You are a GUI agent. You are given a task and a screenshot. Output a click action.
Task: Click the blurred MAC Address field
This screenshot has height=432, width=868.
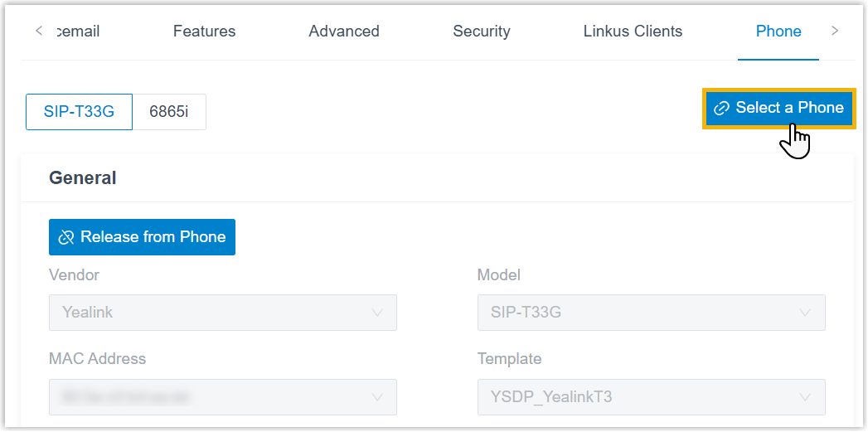pos(222,397)
